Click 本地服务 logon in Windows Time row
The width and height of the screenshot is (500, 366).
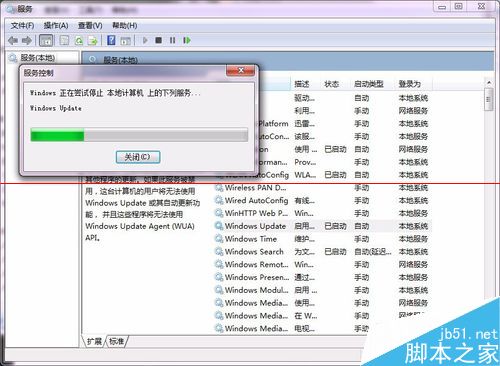pos(413,239)
